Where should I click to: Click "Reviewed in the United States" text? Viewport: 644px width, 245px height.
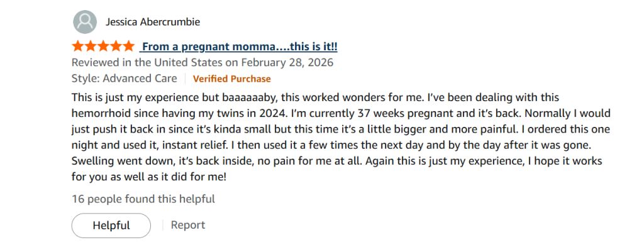coord(148,63)
